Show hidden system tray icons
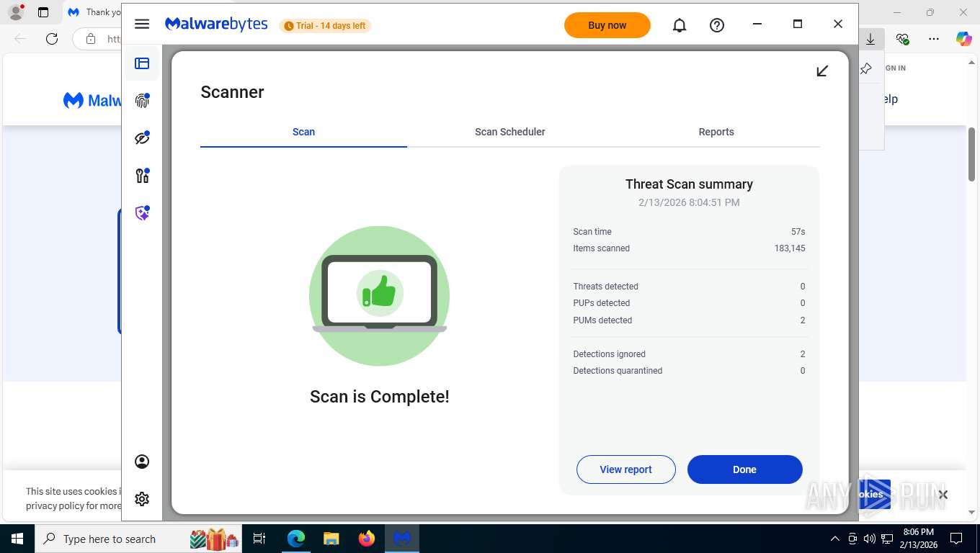 (x=835, y=539)
